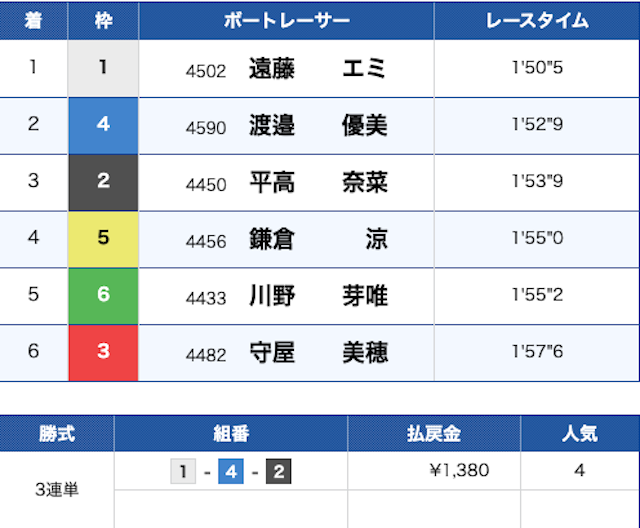Click the small black 2 icon in combination

point(278,470)
